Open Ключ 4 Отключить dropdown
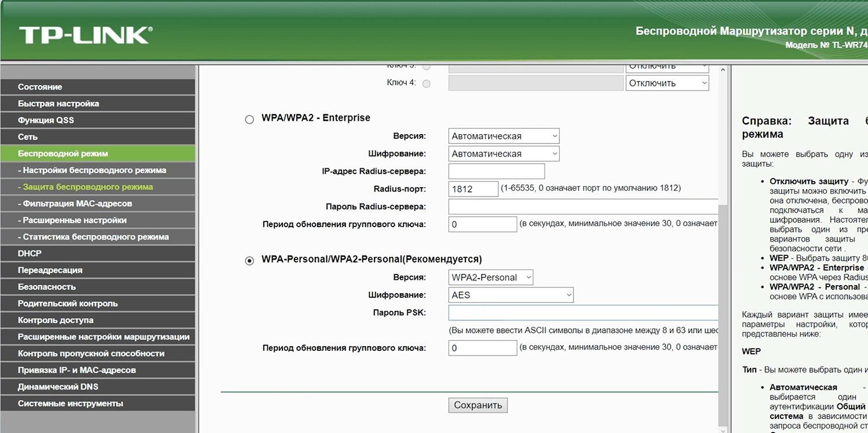This screenshot has height=433, width=868. point(667,83)
